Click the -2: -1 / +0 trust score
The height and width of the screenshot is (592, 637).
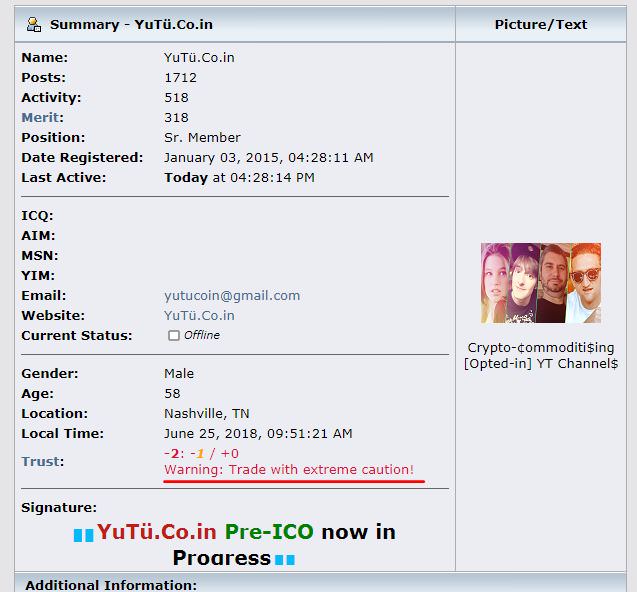click(x=202, y=453)
